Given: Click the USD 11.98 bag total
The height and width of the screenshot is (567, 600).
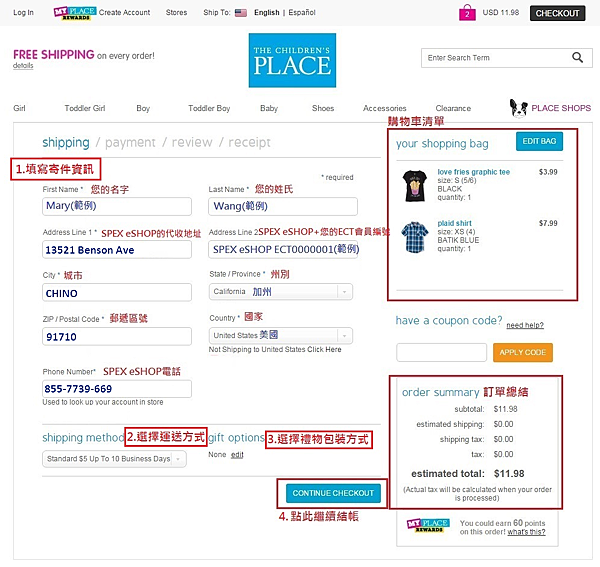Looking at the screenshot, I should [501, 13].
